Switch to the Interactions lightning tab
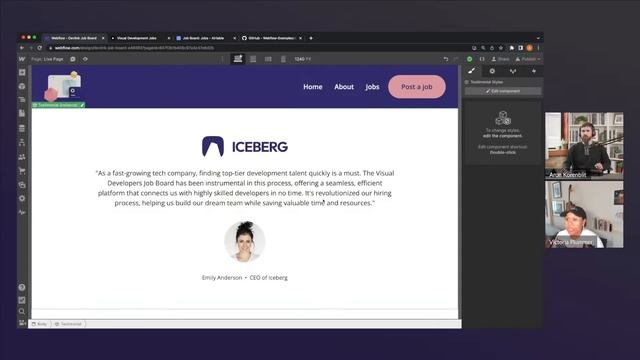 tap(533, 71)
